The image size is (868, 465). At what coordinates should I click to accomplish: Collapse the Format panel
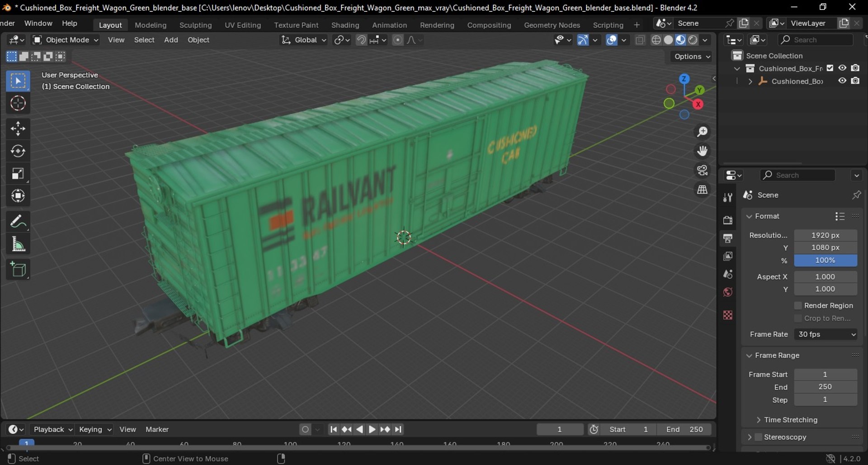pos(763,216)
